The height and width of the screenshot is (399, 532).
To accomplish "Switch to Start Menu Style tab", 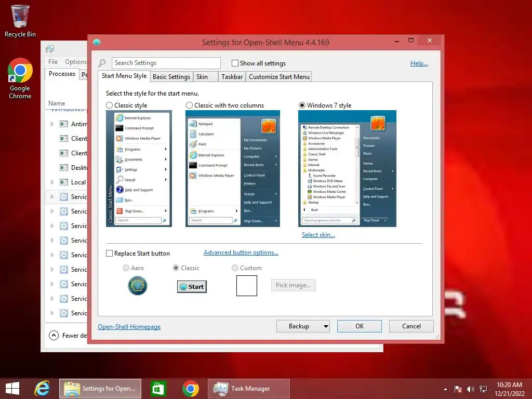I will [124, 76].
